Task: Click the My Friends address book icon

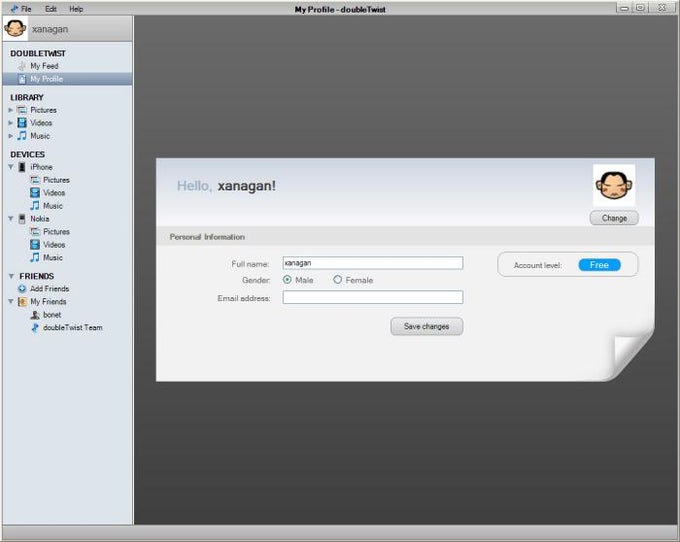Action: (22, 301)
